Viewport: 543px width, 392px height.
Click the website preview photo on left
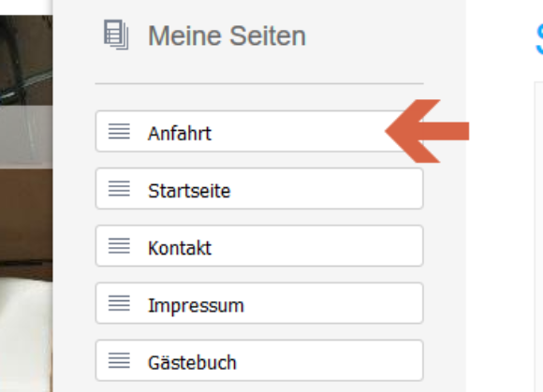(26, 203)
